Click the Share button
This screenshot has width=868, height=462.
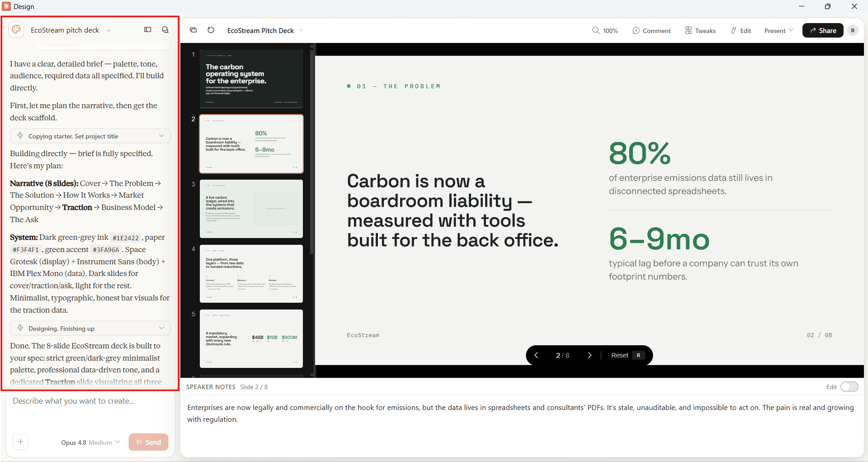823,30
